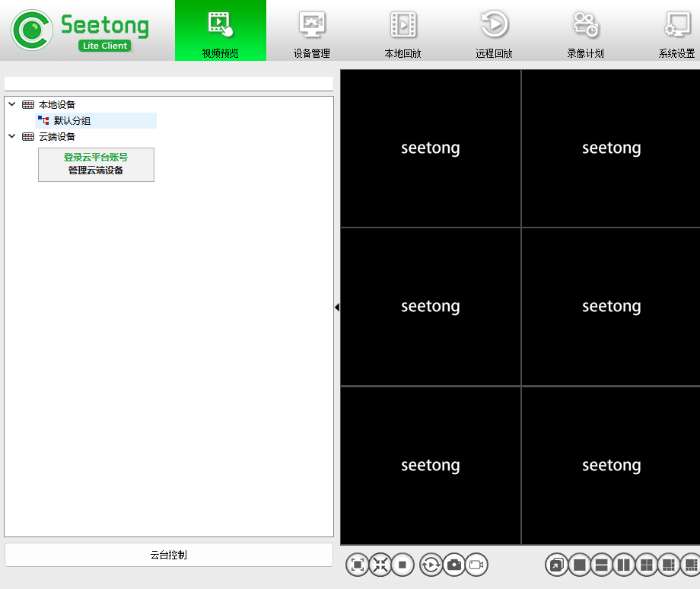Click 管理云端设备
Screen dimensions: 700x589
(96, 170)
